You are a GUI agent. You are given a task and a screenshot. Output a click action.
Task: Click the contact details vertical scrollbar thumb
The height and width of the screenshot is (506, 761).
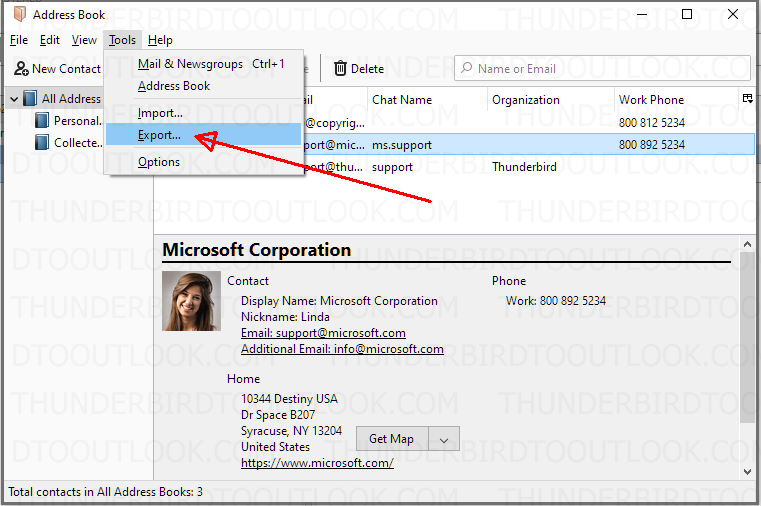coord(747,337)
